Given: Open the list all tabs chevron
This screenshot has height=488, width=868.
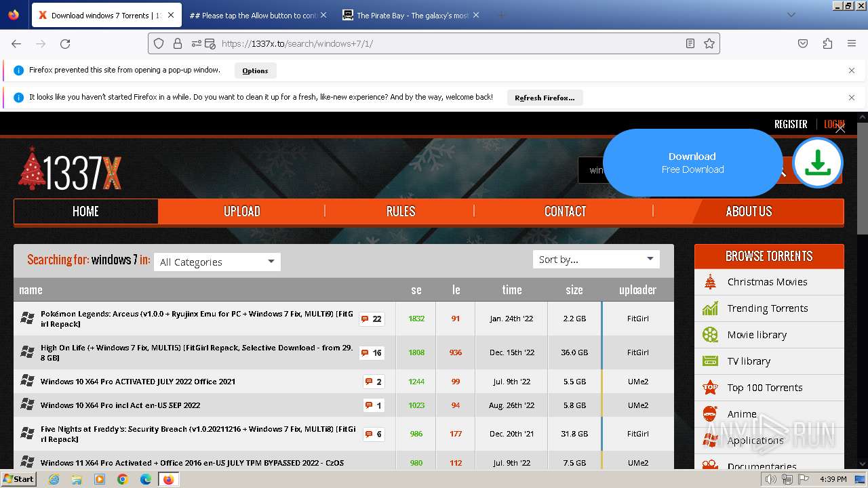Looking at the screenshot, I should tap(791, 15).
